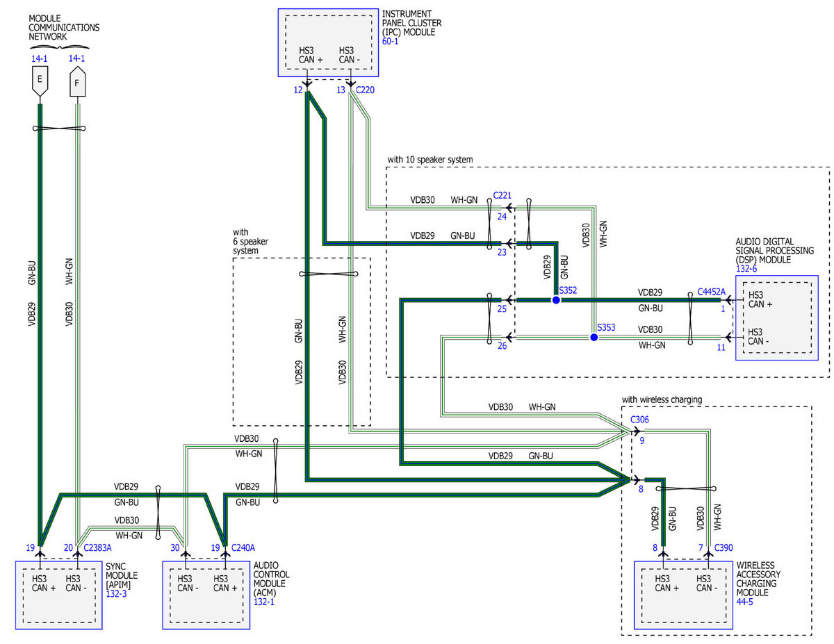Viewport: 834px width, 644px height.
Task: Open the 132-3 SYNC module page link
Action: (x=117, y=595)
